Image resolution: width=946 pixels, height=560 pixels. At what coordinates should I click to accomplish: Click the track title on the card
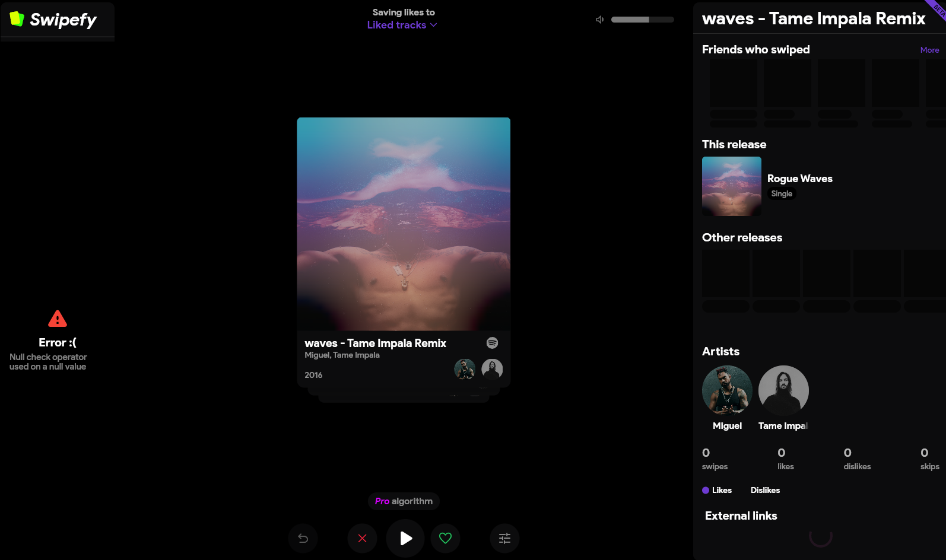(375, 343)
